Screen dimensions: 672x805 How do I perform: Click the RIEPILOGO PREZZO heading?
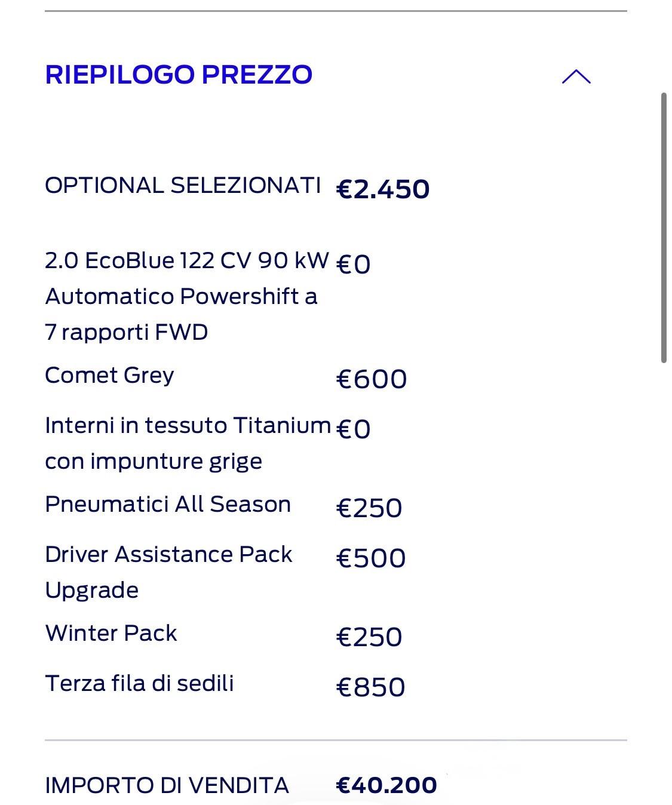pos(179,75)
